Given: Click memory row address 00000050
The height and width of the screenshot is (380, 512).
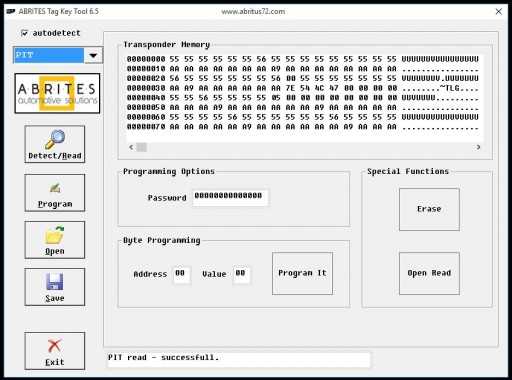Looking at the screenshot, I should 146,107.
